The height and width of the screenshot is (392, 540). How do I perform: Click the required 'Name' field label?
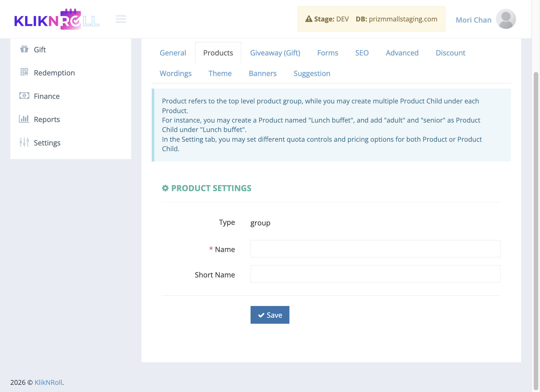pyautogui.click(x=222, y=249)
